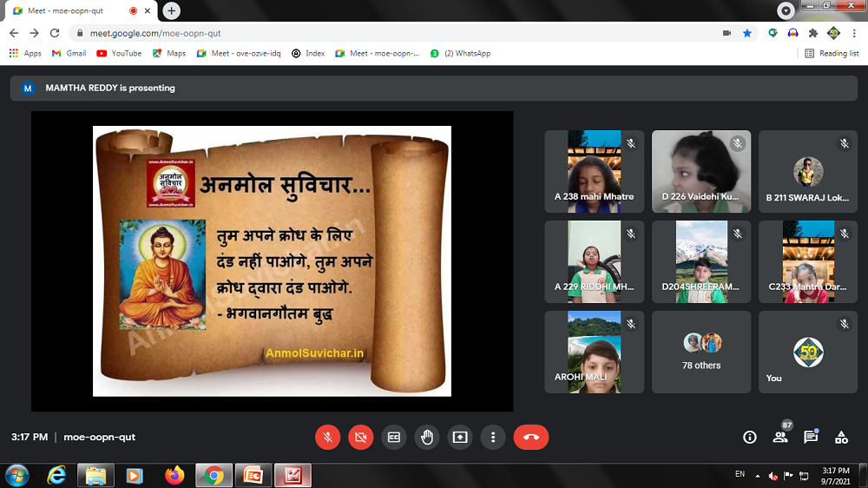Open Chrome's customize and control menu
Viewport: 868px width, 488px height.
pyautogui.click(x=854, y=33)
